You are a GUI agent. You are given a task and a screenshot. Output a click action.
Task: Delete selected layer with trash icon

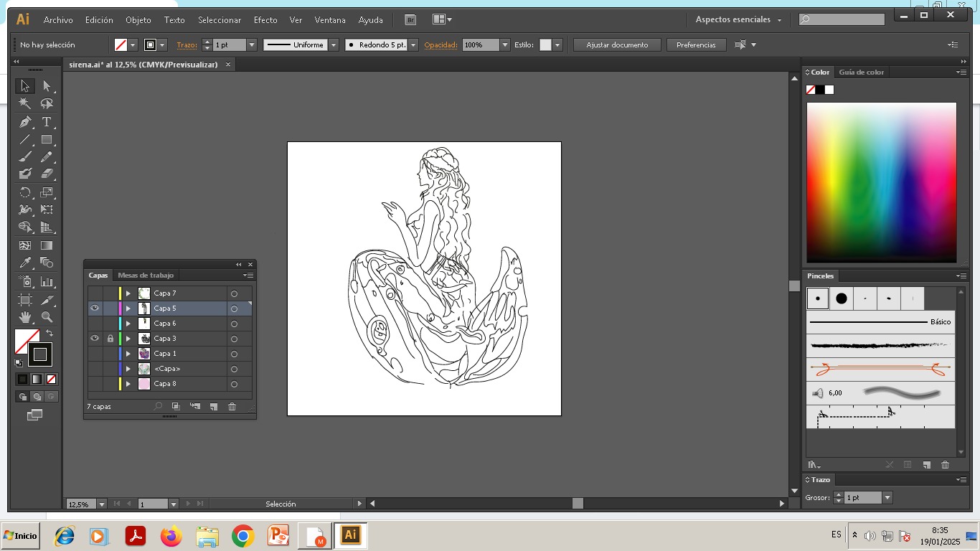click(x=232, y=407)
